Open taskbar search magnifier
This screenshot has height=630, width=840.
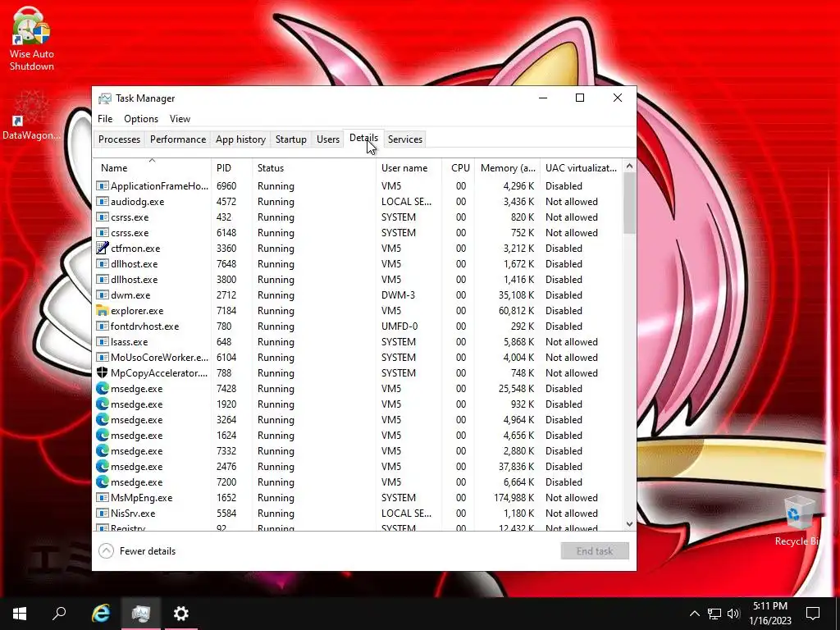click(59, 614)
